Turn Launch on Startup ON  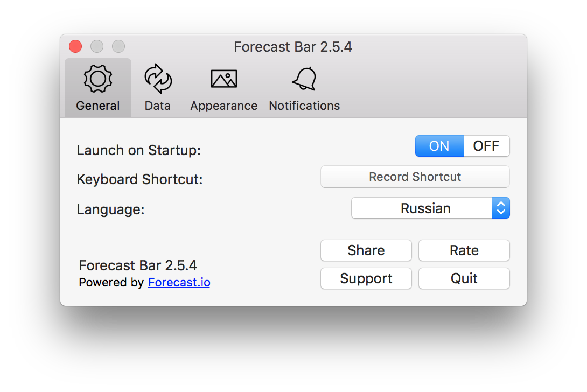click(x=439, y=146)
